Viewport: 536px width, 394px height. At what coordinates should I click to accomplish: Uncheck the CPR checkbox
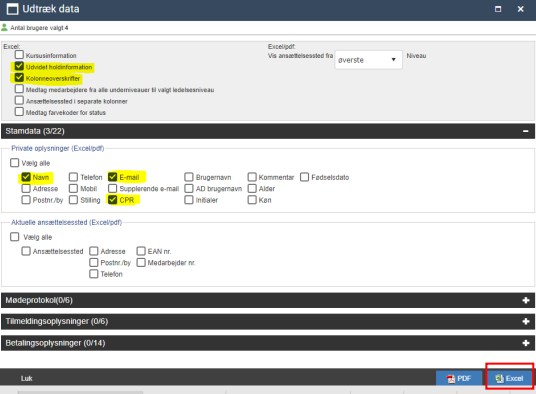tap(112, 200)
